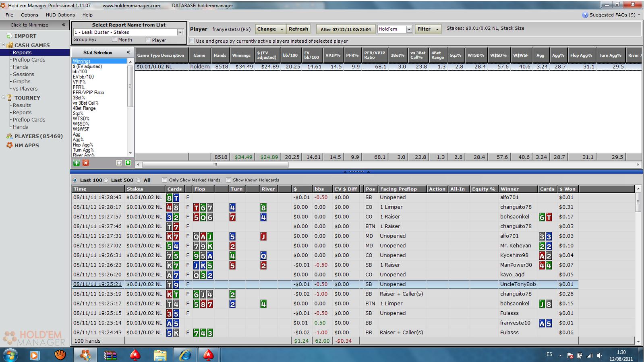Click the red remove stat icon
This screenshot has height=362, width=644.
(x=86, y=163)
